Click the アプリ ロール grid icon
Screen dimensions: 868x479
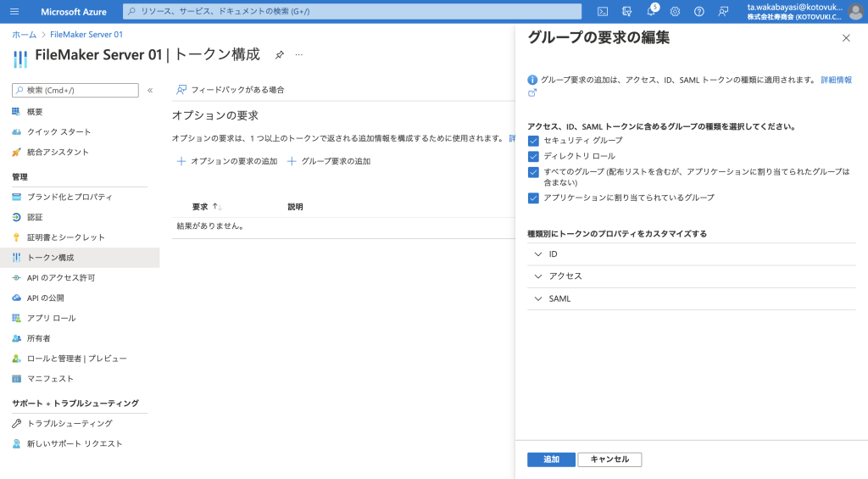16,318
